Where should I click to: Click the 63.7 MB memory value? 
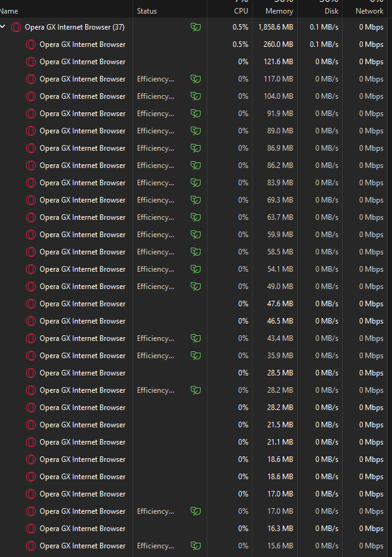pyautogui.click(x=280, y=217)
